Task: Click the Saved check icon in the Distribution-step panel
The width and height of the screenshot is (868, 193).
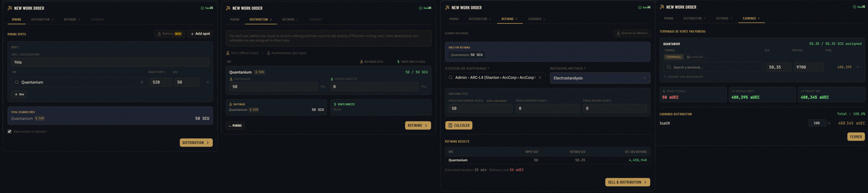Action: click(420, 8)
